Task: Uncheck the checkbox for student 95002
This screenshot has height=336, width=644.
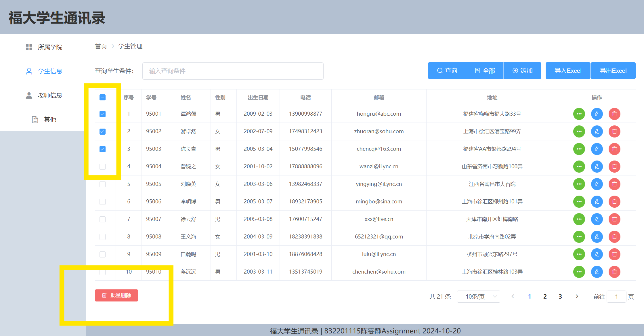Action: (102, 131)
